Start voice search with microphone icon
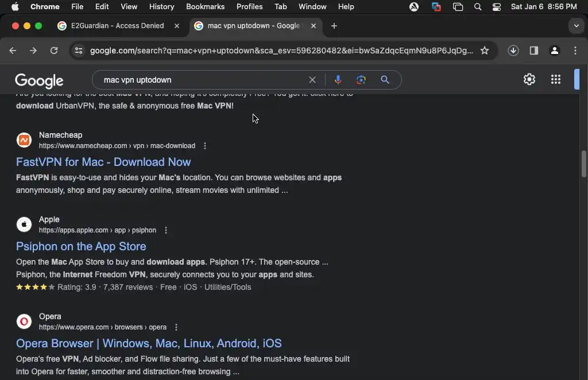This screenshot has width=588, height=380. [338, 79]
